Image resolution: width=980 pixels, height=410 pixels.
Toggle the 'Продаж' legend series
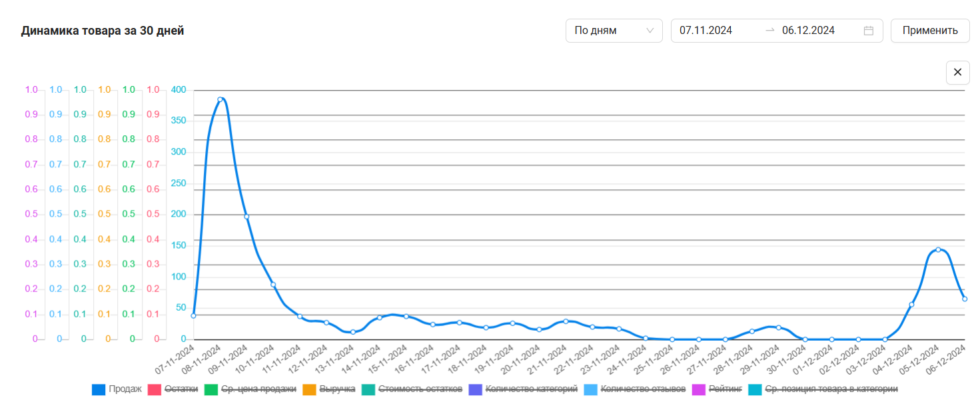117,389
